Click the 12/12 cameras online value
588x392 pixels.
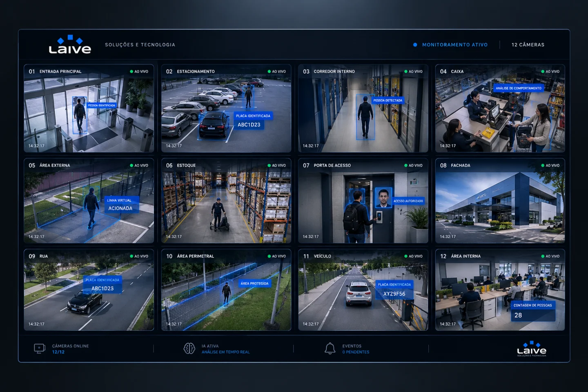(58, 352)
